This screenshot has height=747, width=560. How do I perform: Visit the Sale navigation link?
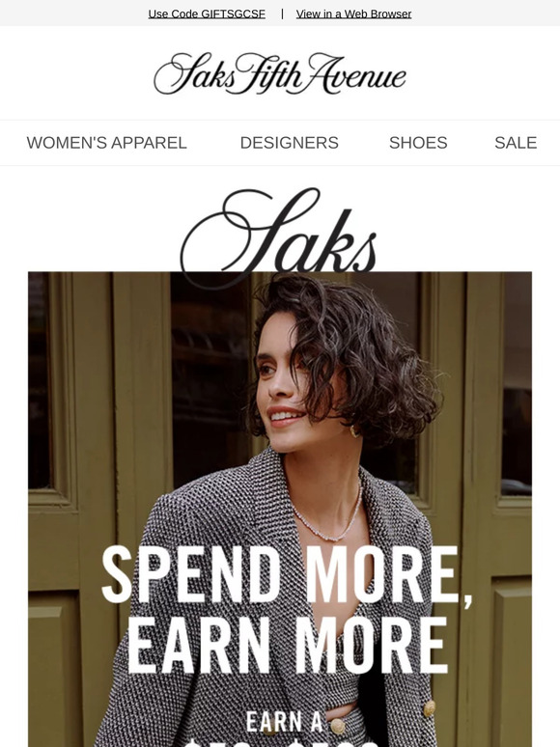(x=516, y=143)
